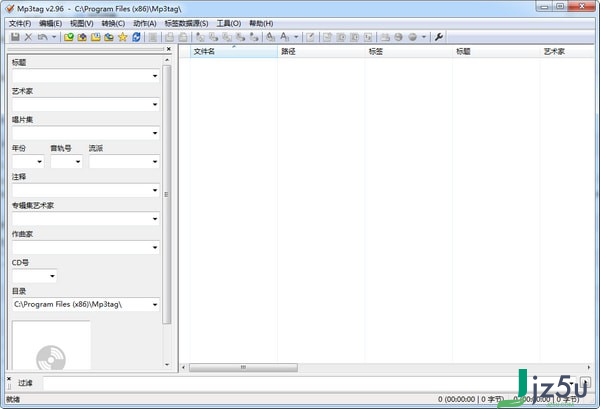
Task: Close the tag panel with X
Action: [x=169, y=49]
